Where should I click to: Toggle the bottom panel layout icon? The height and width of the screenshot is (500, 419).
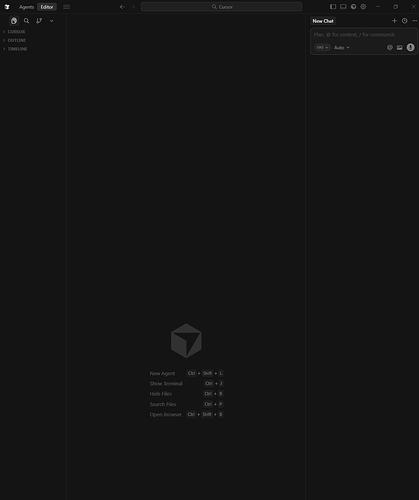343,7
